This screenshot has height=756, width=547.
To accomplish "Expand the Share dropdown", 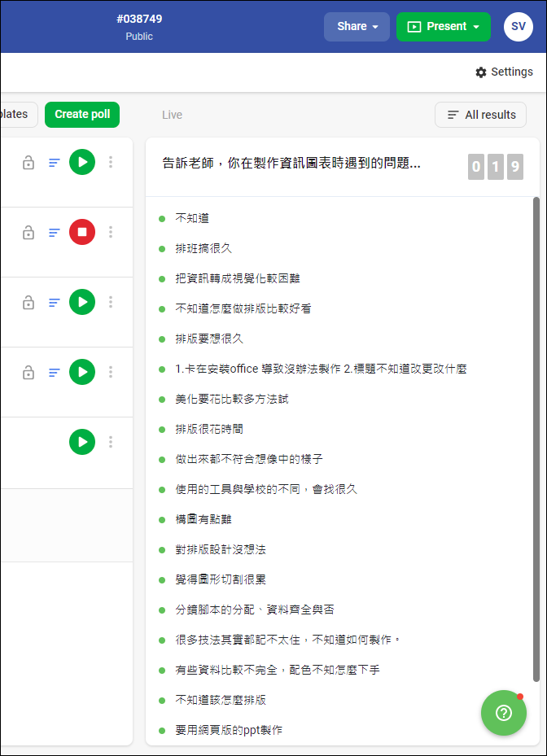I will coord(357,27).
